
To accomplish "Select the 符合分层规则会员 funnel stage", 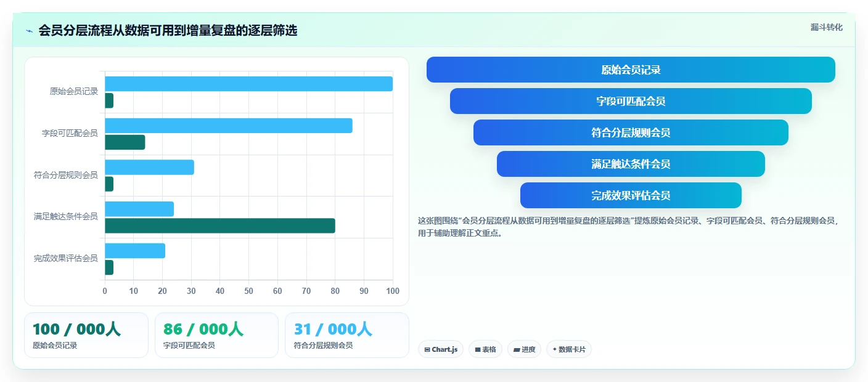I will tap(631, 132).
